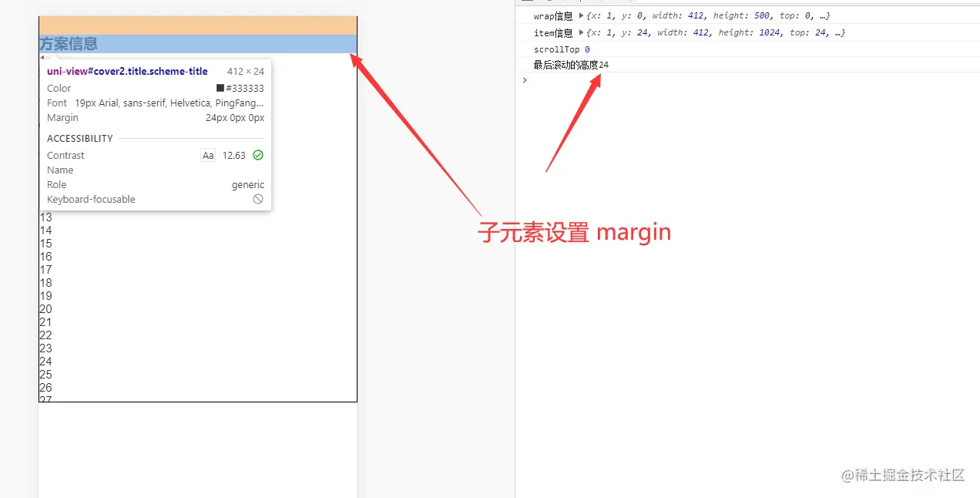Select the 最后滚动的高度24 console line
Viewport: 980px width, 498px height.
click(x=571, y=65)
